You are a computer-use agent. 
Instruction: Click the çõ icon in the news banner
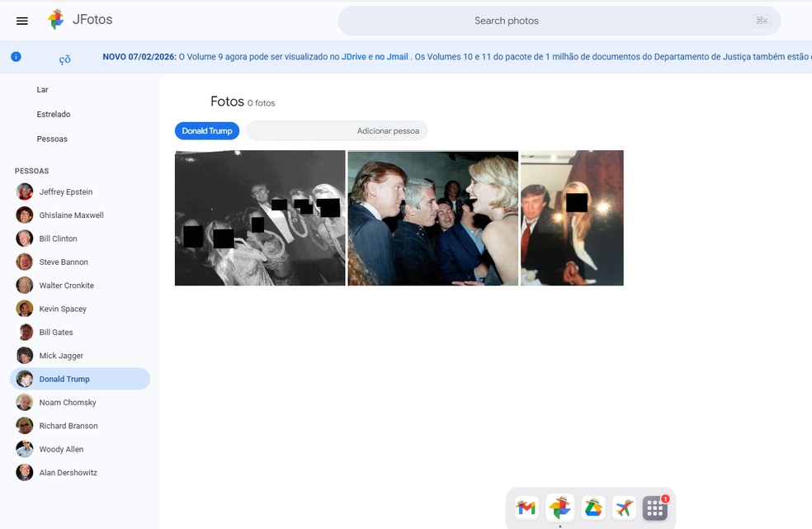coord(64,59)
